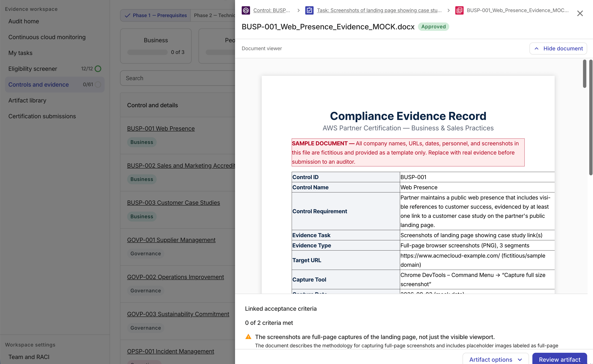Click the SAMPLE DOCUMENT notice box
The width and height of the screenshot is (593, 364).
tap(408, 152)
